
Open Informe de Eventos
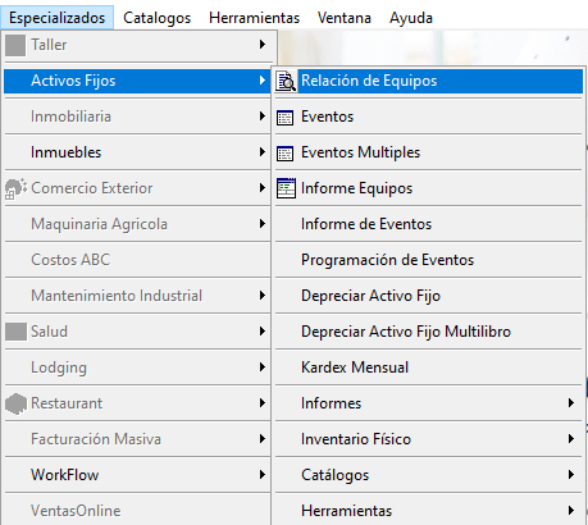pyautogui.click(x=429, y=224)
